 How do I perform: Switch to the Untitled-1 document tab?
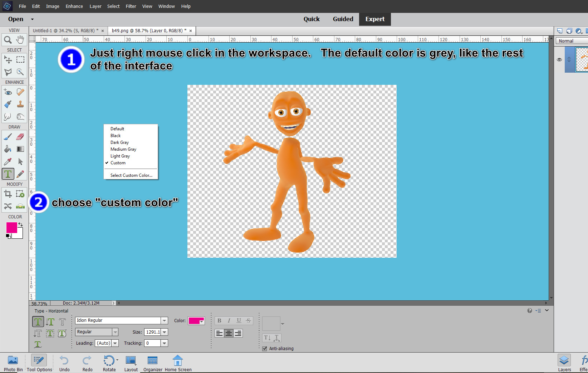[65, 31]
